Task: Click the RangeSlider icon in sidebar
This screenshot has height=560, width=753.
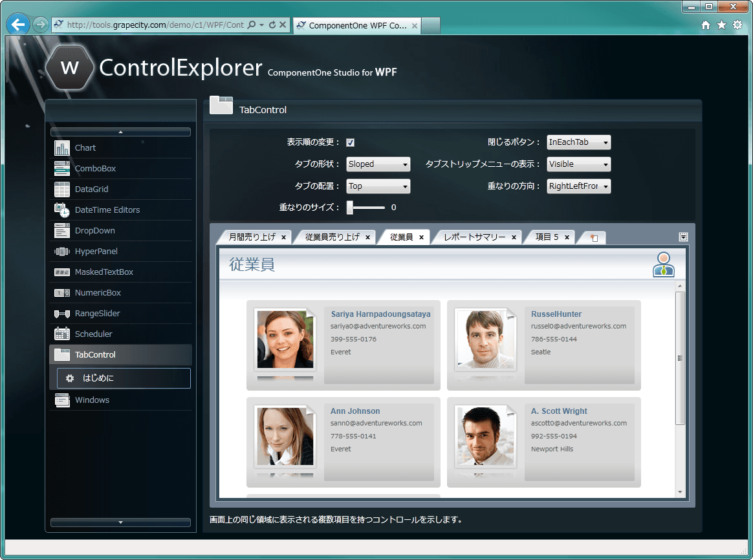Action: coord(62,314)
